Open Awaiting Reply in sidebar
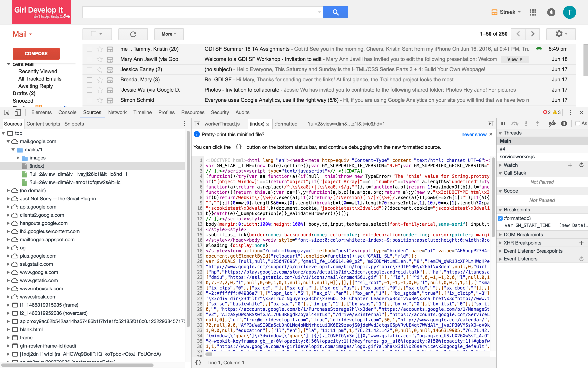 point(36,86)
